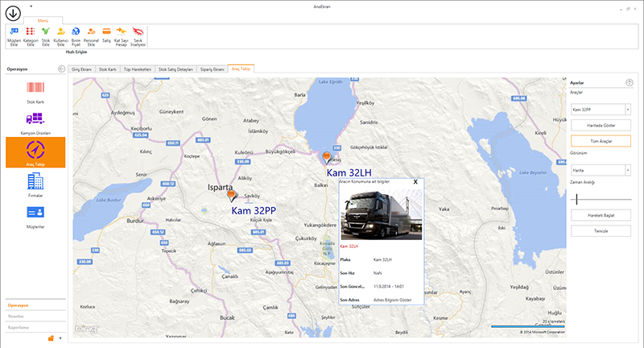Click the red Kam 32LH title in popup

click(x=349, y=246)
